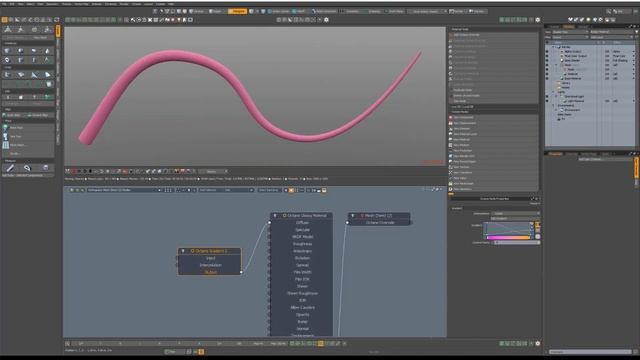
Task: Select the pen tool icon in left panel
Action: point(10,168)
